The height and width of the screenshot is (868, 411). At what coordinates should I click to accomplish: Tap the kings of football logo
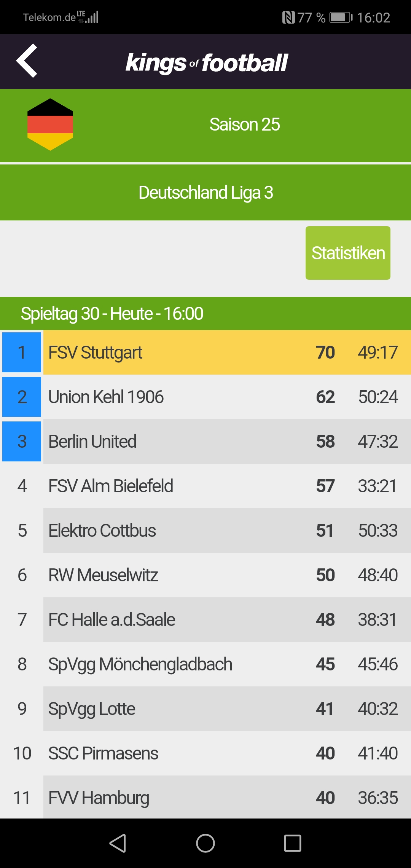pos(207,63)
